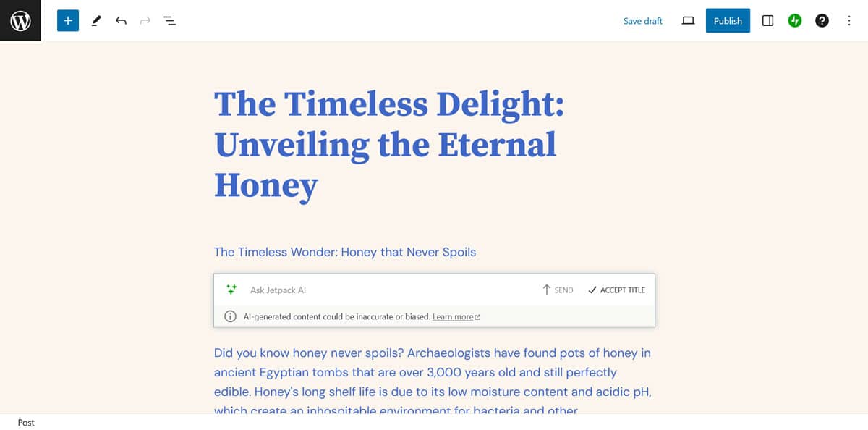Open the Document Overview list icon
The image size is (868, 430).
click(x=169, y=21)
